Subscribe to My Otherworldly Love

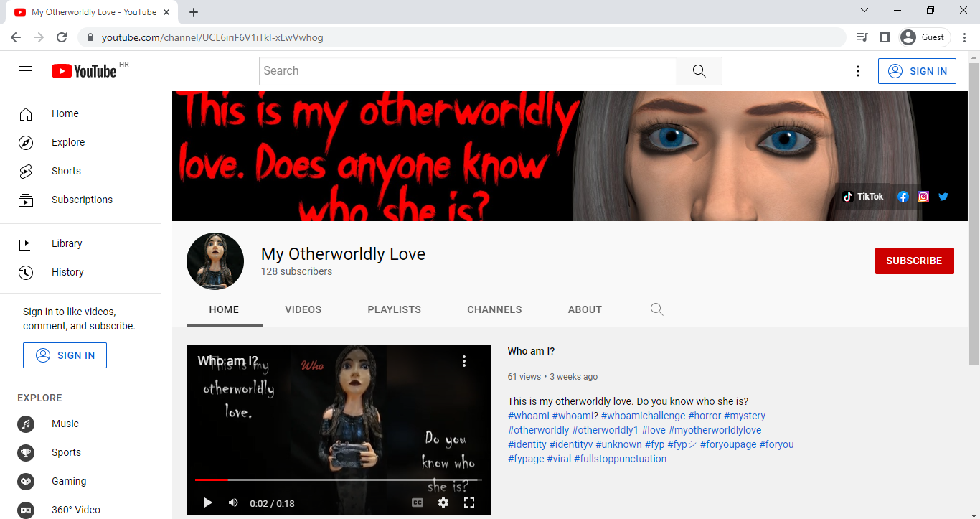(x=914, y=261)
